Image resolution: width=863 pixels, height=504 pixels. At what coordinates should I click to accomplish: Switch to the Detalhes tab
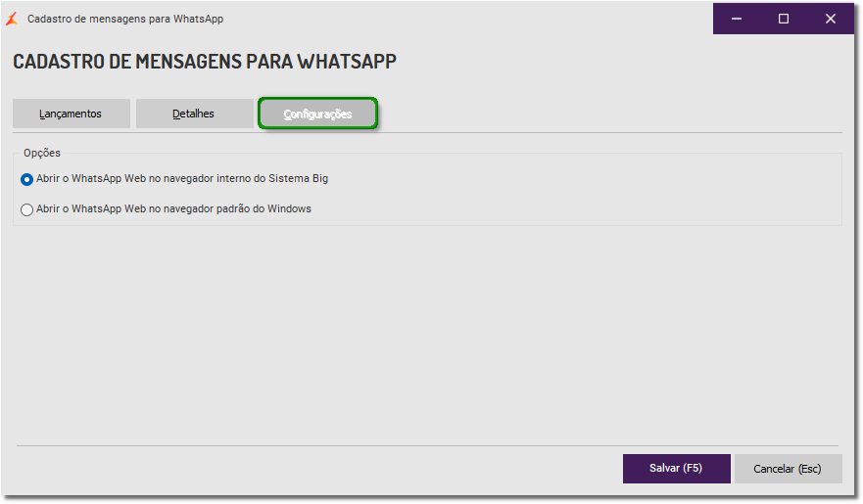pos(194,114)
